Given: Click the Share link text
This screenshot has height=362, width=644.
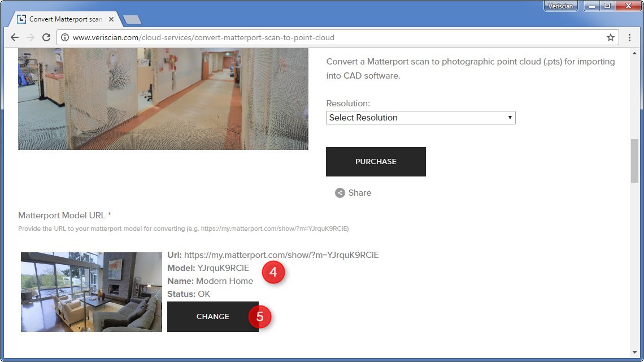Looking at the screenshot, I should (x=359, y=193).
